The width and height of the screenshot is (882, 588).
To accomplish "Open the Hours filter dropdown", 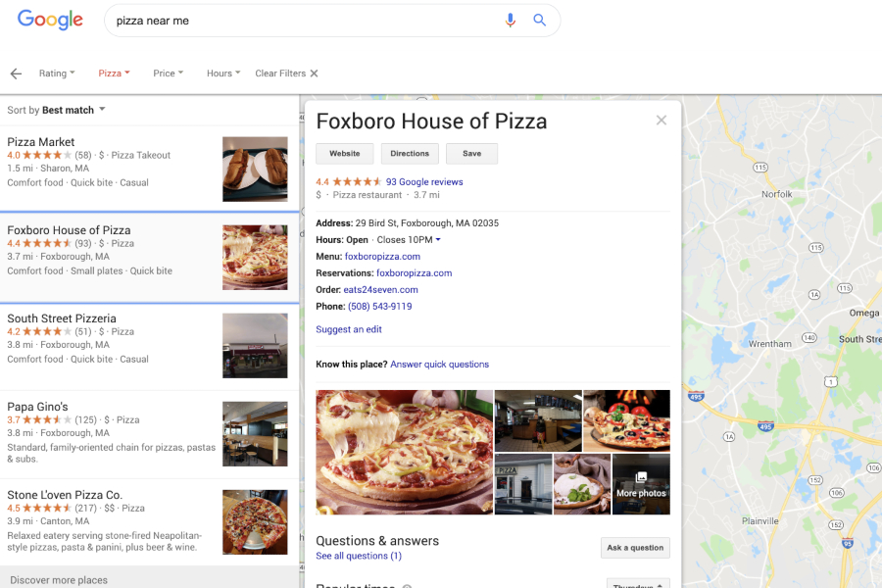I will pos(223,73).
